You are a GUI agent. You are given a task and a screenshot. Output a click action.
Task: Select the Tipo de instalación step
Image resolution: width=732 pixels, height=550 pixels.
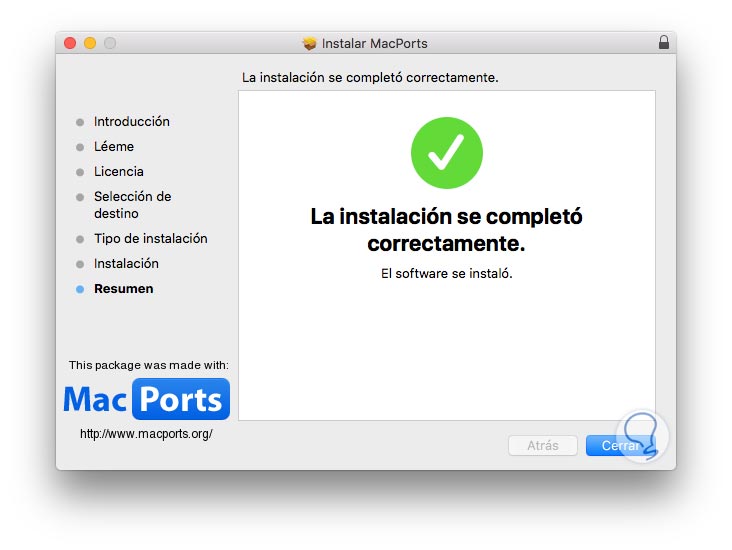coord(151,239)
